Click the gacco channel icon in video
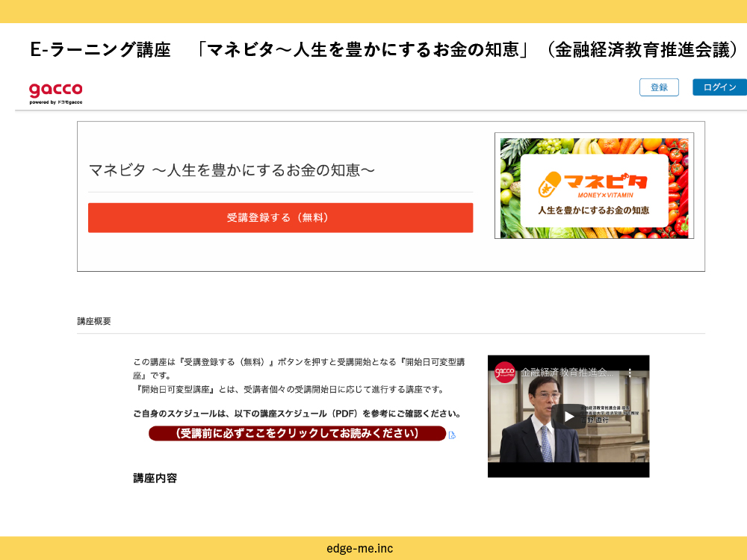This screenshot has width=747, height=560. 504,373
